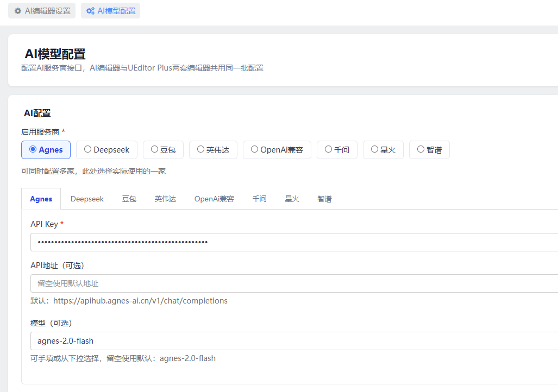Image resolution: width=558 pixels, height=392 pixels.
Task: Click gear icon beside AI编辑器设置
Action: (x=18, y=11)
